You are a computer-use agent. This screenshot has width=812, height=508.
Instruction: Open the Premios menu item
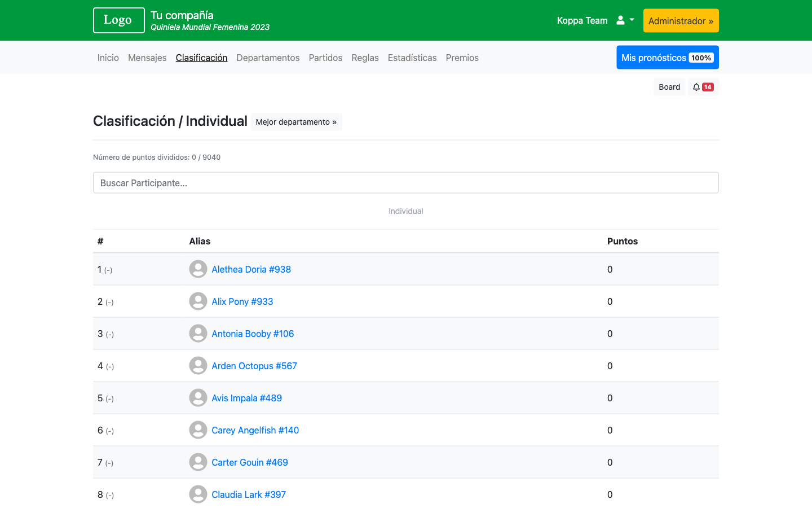(x=462, y=58)
